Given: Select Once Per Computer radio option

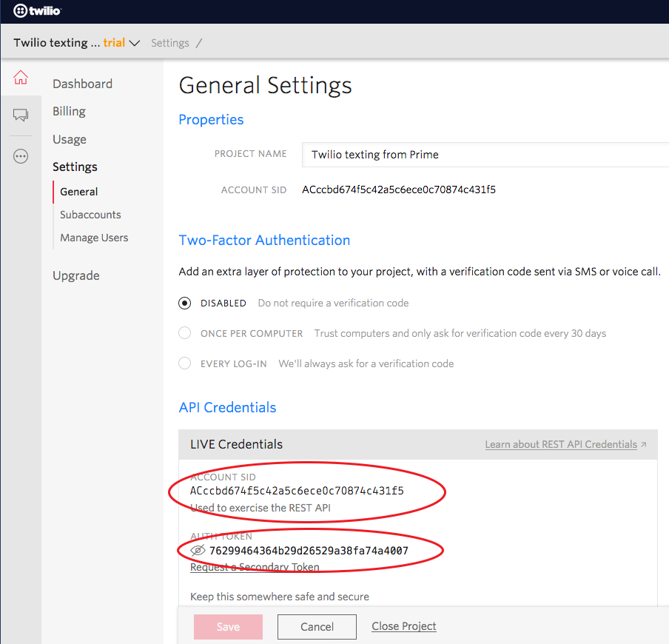Looking at the screenshot, I should [185, 333].
